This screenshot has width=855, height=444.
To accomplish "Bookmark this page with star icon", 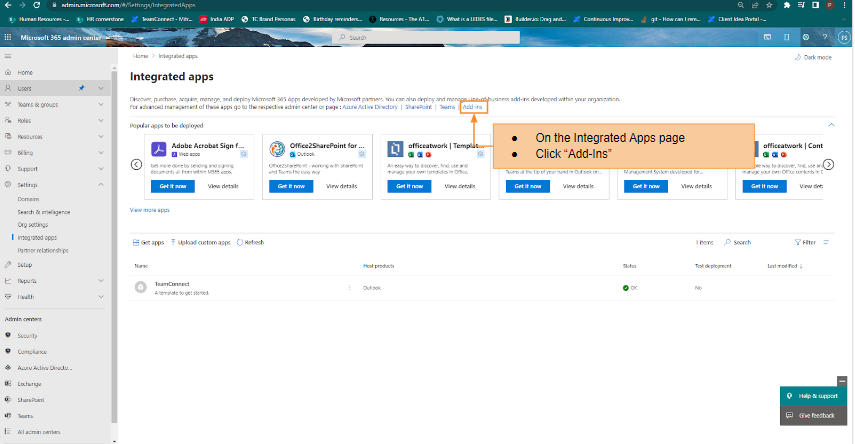I will pyautogui.click(x=769, y=5).
